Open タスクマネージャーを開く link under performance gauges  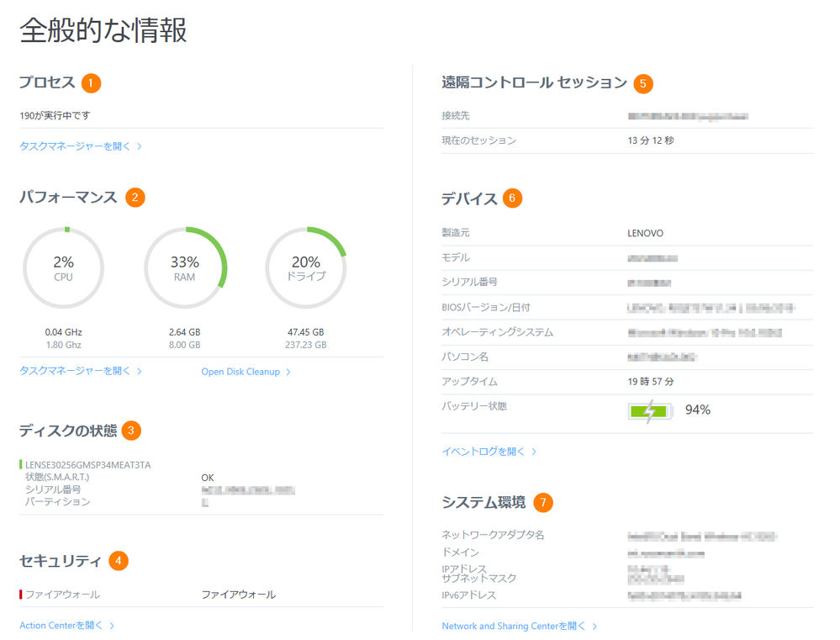(x=75, y=371)
